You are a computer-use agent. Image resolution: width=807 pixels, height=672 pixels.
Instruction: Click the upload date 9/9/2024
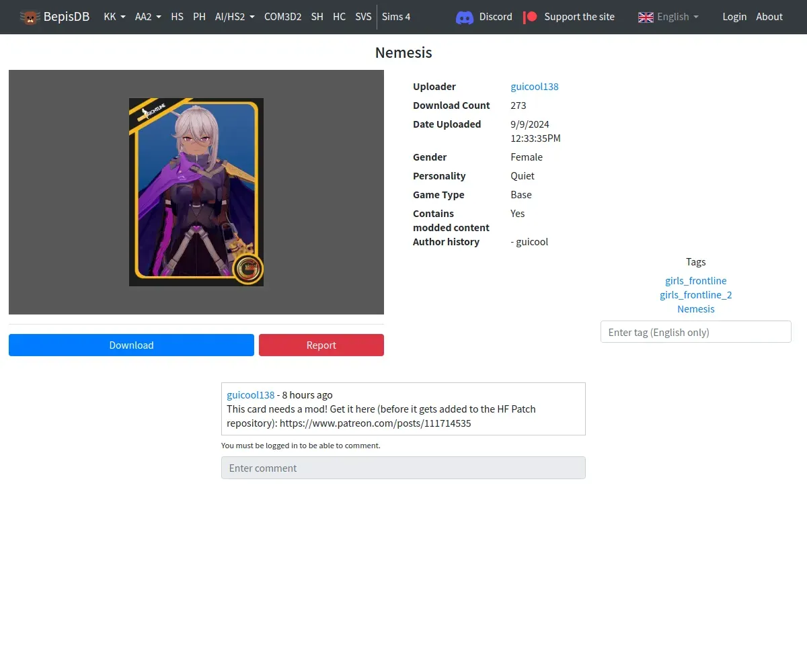[530, 124]
